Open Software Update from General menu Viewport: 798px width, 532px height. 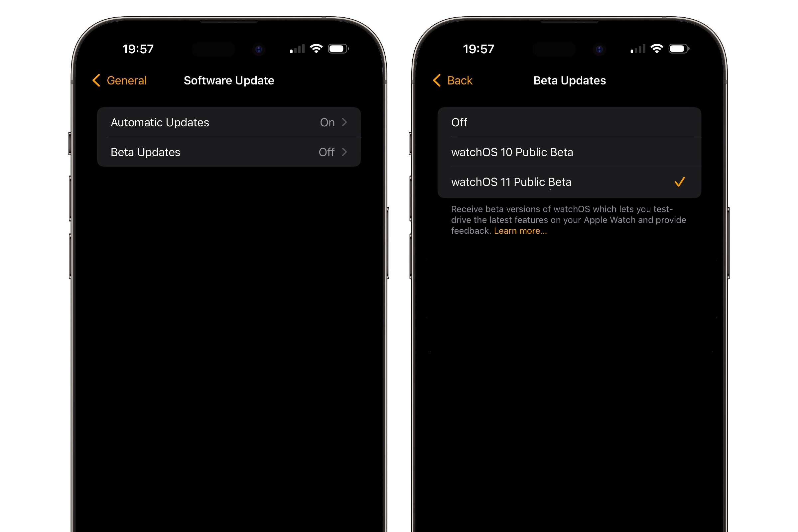pos(228,80)
